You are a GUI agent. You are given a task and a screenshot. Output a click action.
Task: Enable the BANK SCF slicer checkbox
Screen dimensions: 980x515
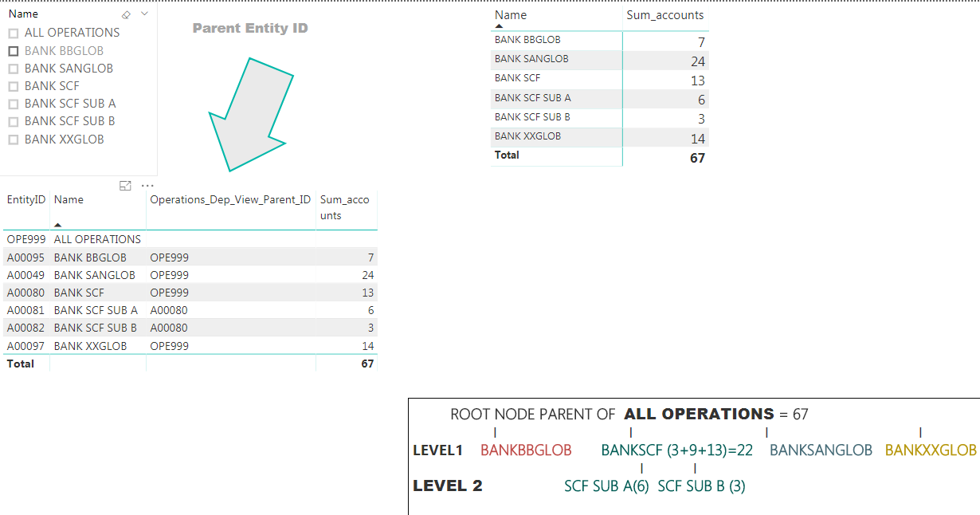pyautogui.click(x=13, y=86)
